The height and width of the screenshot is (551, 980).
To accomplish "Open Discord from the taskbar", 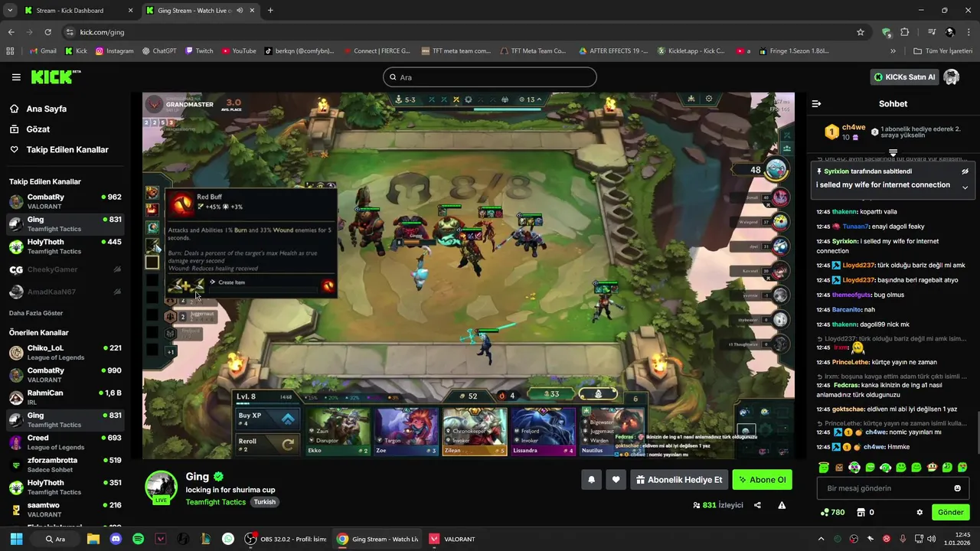I will coord(116,539).
